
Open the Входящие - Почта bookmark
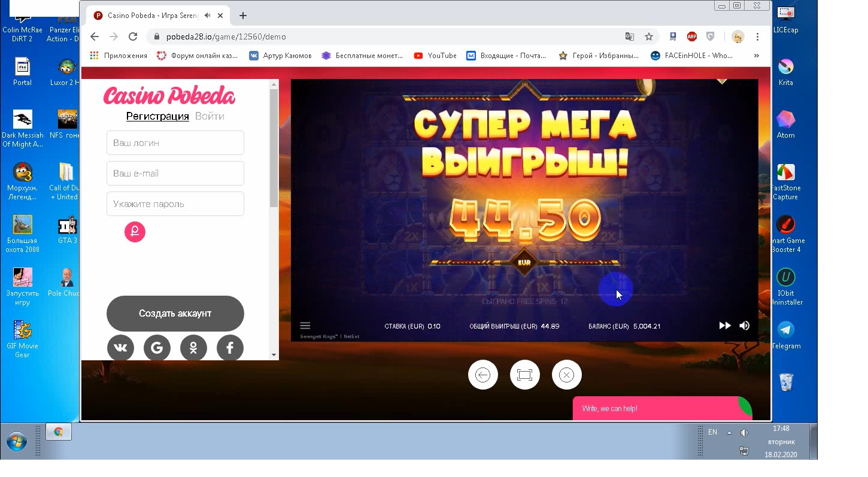506,56
